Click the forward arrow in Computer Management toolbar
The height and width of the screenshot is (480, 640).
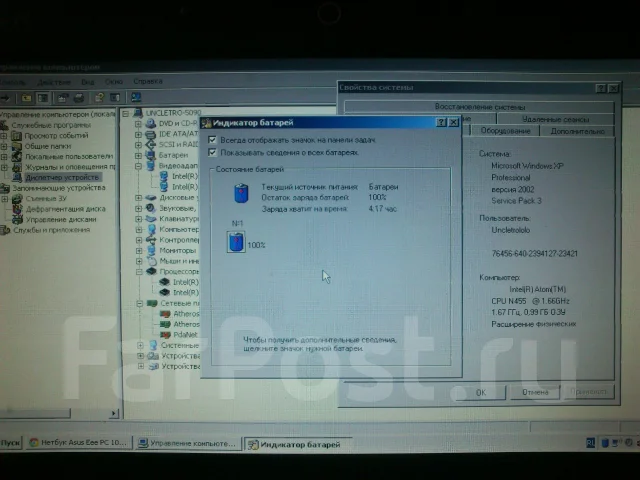pos(5,98)
